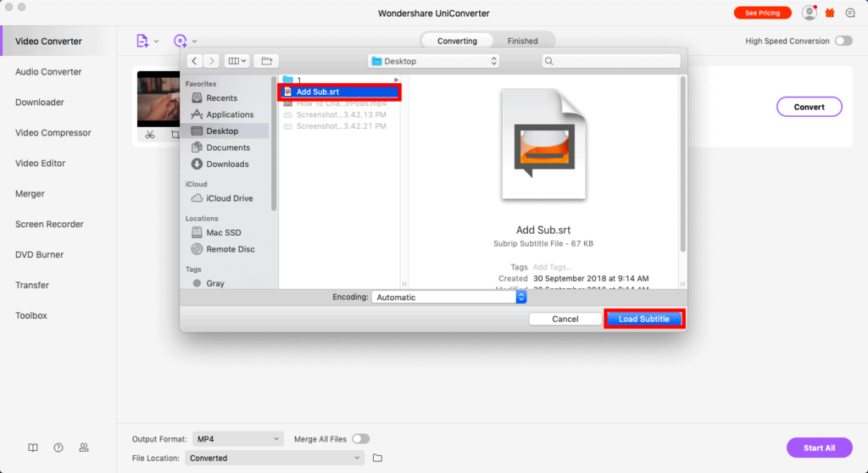Open the Transfer section
Viewport: 868px width, 473px height.
click(x=32, y=285)
